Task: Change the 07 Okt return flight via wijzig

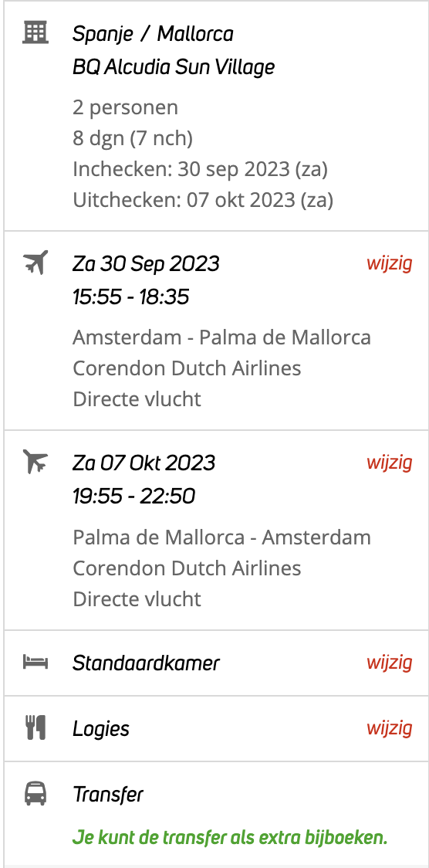Action: [x=389, y=463]
